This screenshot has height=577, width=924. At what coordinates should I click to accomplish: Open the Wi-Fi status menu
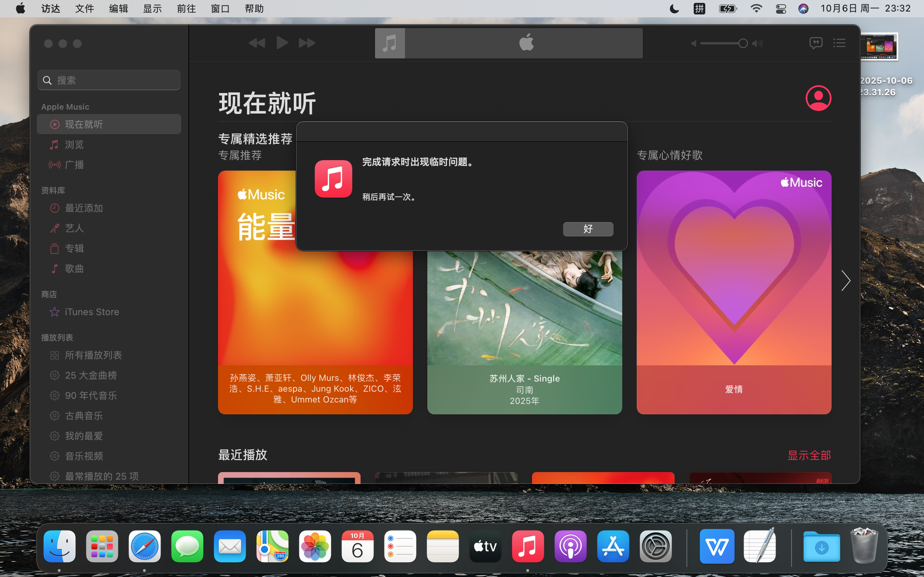[756, 8]
